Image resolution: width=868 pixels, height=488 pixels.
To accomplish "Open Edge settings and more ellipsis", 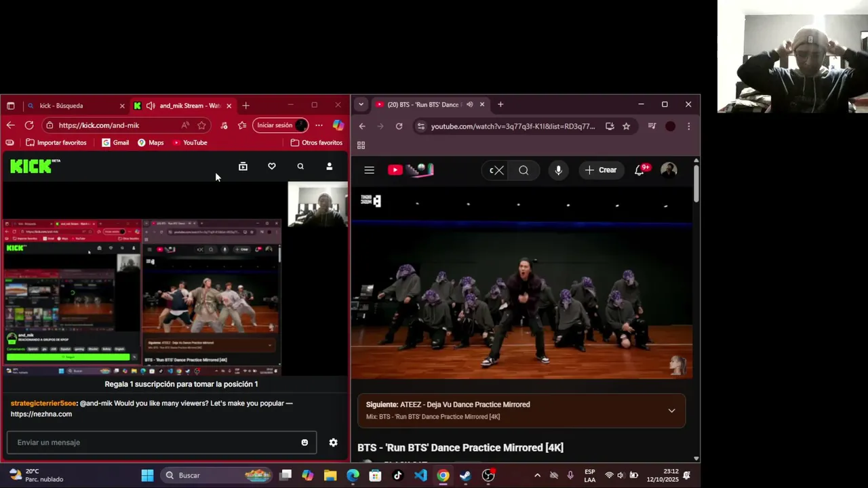I will click(319, 125).
